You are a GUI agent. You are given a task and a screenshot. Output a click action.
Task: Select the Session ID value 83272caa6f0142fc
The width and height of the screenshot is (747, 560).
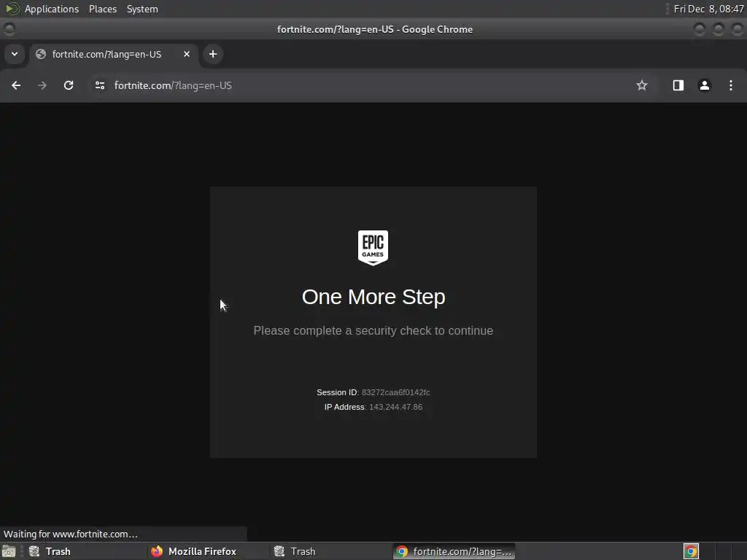(395, 392)
